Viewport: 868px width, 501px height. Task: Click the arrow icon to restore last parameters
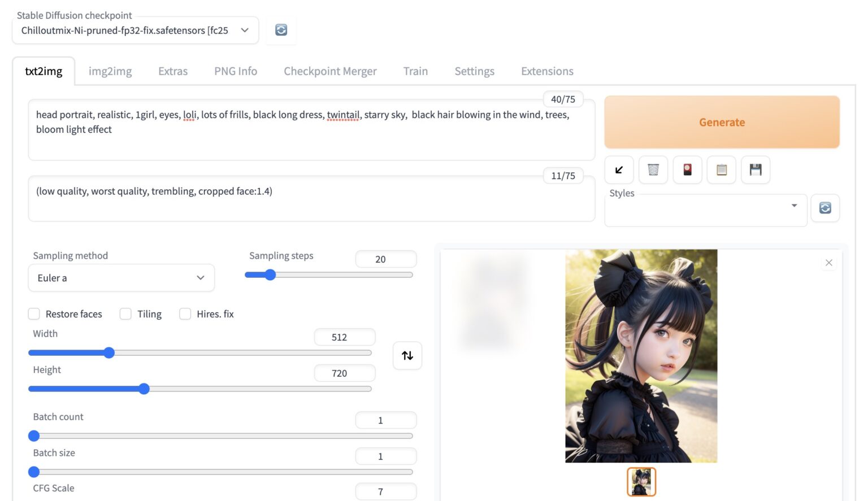pyautogui.click(x=619, y=169)
